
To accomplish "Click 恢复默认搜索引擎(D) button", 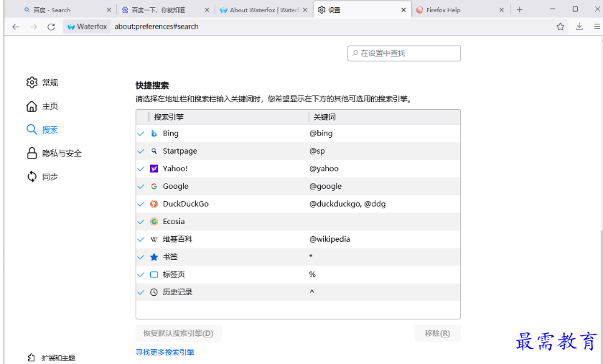I will coord(179,333).
